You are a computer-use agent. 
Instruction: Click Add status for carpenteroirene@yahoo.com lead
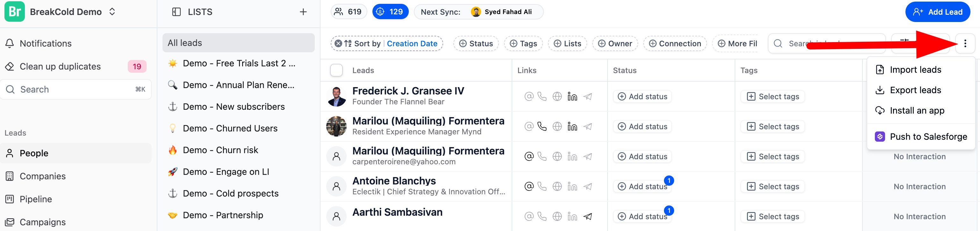point(642,156)
